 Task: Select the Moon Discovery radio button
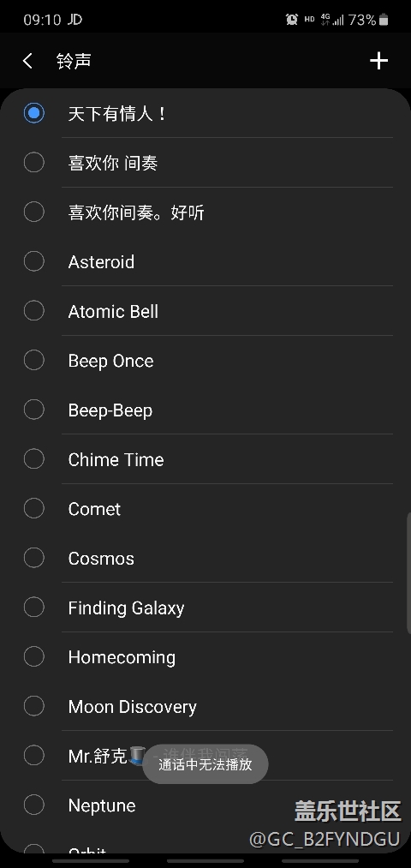point(33,706)
